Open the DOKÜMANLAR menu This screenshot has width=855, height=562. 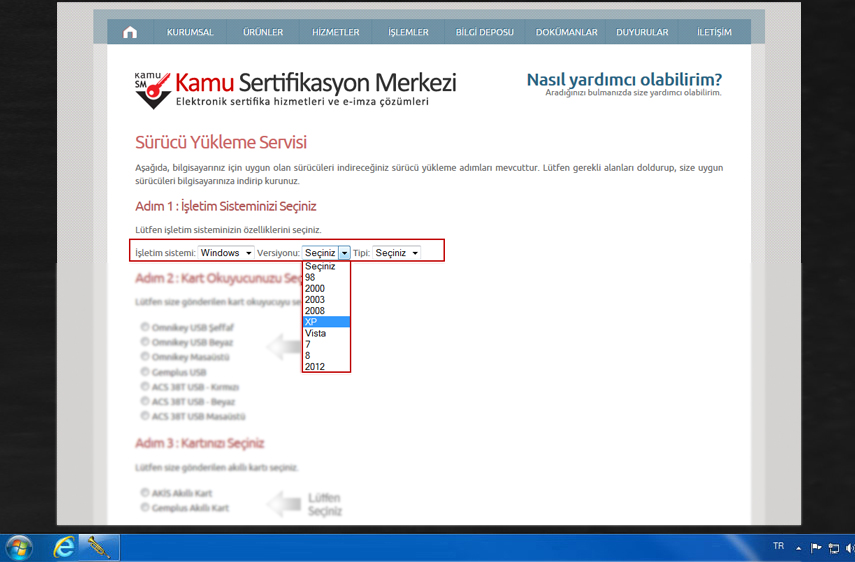(x=567, y=32)
